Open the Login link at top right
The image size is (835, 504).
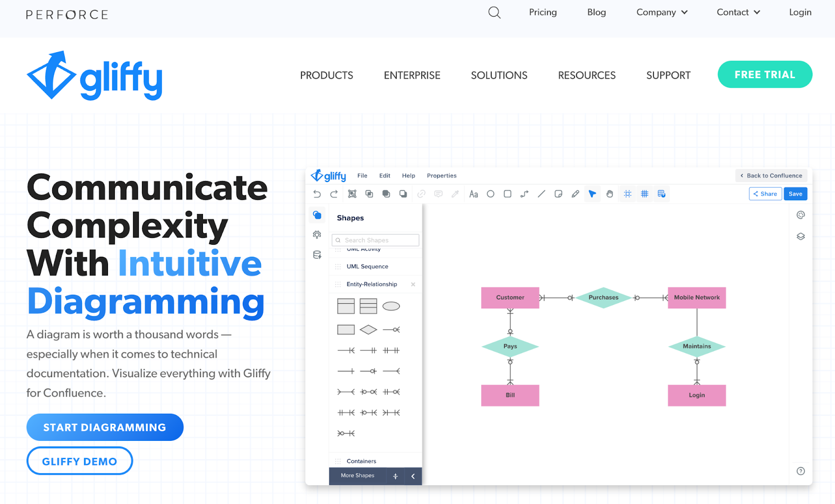pyautogui.click(x=800, y=13)
